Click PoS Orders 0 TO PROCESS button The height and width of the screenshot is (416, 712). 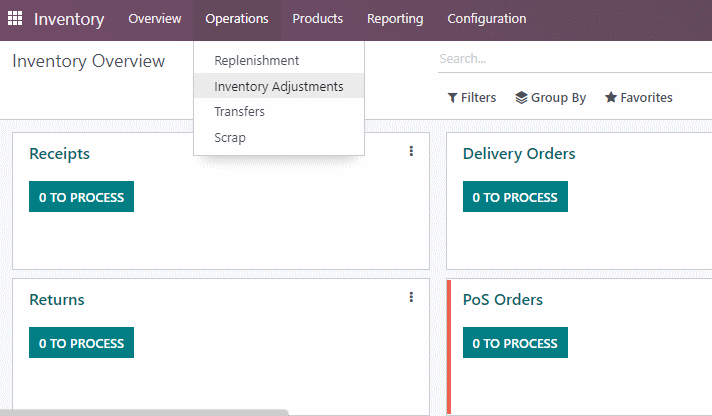(515, 342)
